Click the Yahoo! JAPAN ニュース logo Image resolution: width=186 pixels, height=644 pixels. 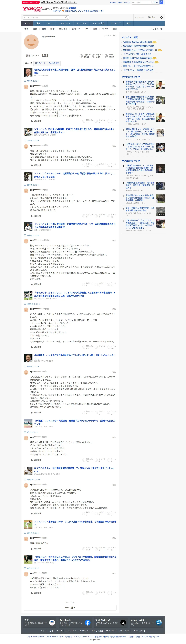click(x=37, y=10)
